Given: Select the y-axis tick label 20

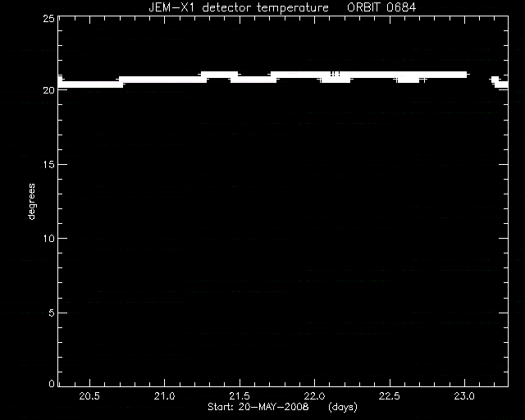Looking at the screenshot, I should 48,90.
